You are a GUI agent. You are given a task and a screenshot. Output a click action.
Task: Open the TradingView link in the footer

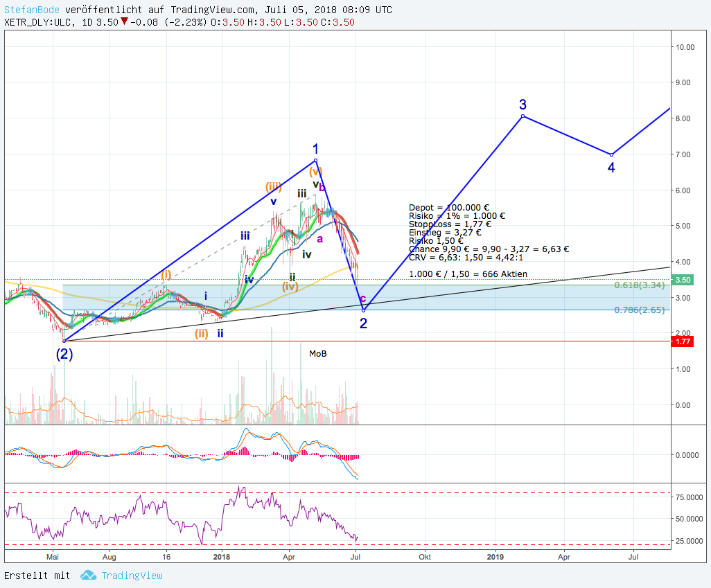[132, 576]
